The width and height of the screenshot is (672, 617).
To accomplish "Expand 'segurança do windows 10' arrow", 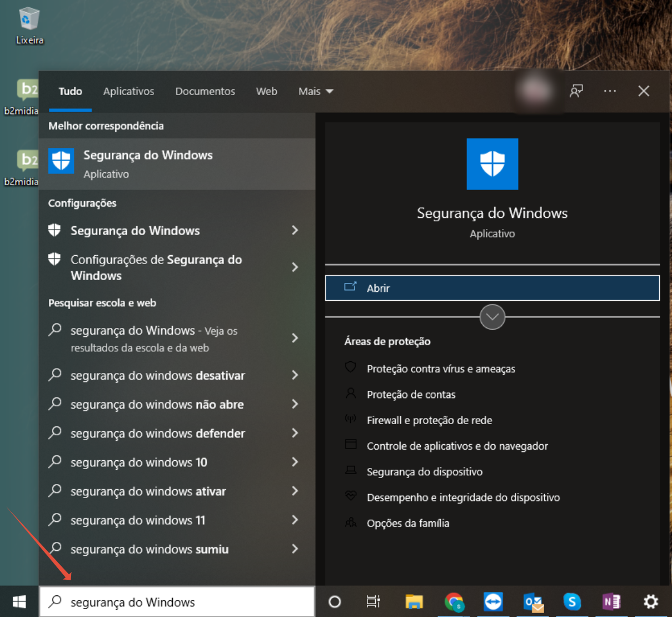I will point(295,462).
